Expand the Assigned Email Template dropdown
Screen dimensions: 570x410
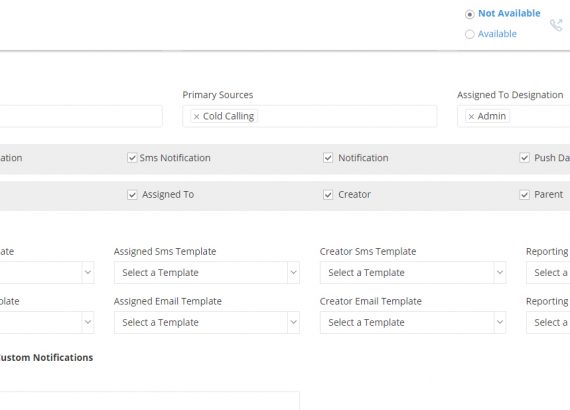point(206,322)
